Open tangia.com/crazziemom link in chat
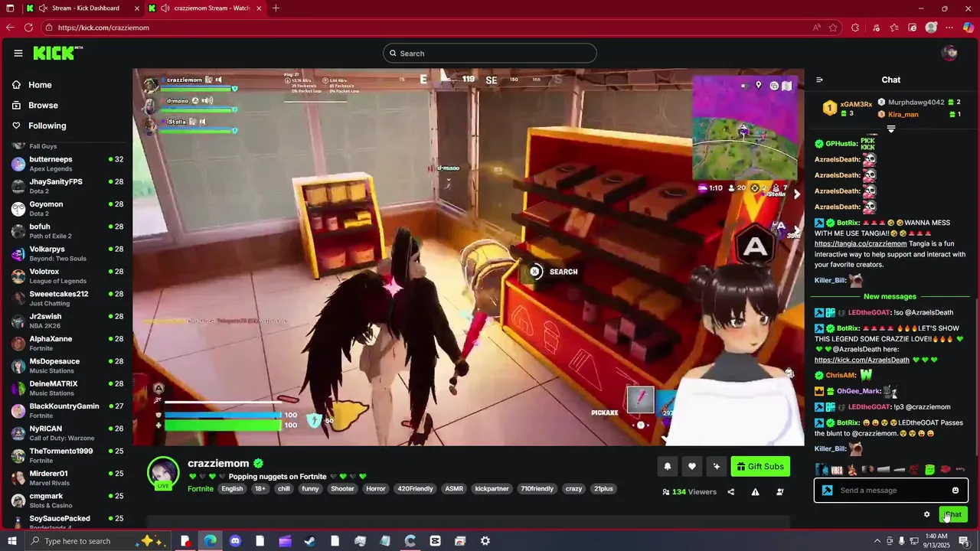This screenshot has height=551, width=980. point(861,244)
